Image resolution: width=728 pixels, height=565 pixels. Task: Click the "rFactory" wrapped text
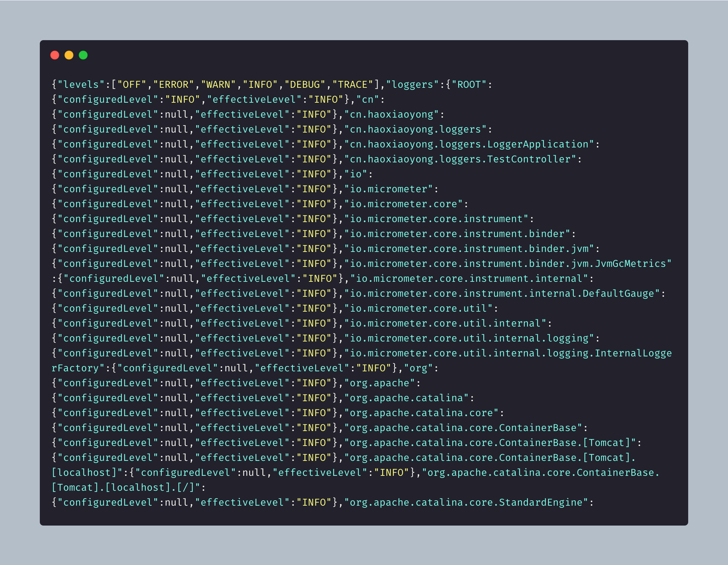(x=75, y=368)
